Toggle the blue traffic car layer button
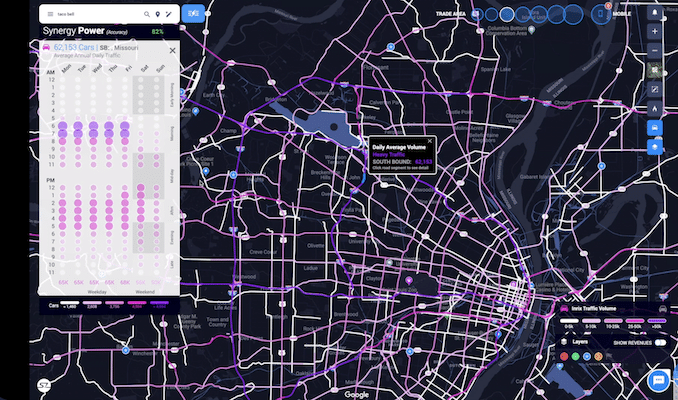Image resolution: width=678 pixels, height=400 pixels. click(x=655, y=128)
